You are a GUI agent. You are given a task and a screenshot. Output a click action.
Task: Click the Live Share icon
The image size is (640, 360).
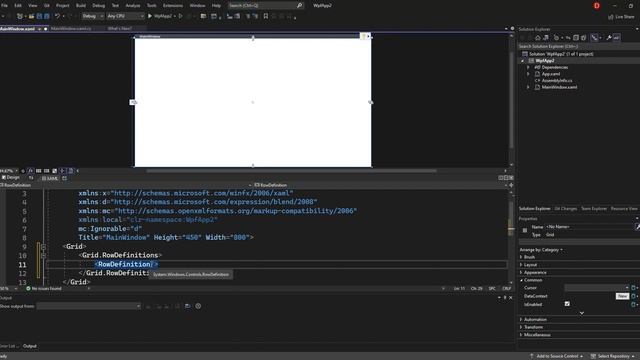point(611,17)
